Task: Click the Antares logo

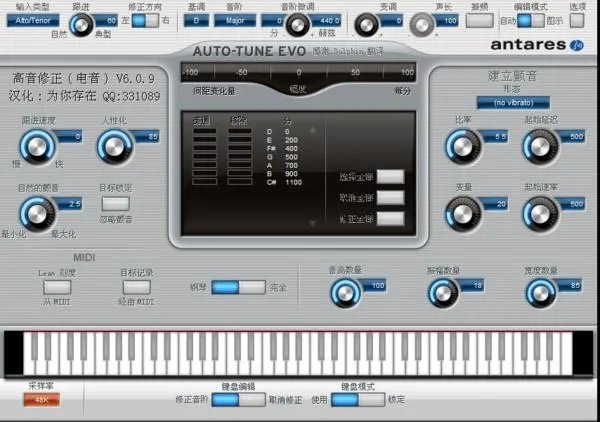Action: 537,45
